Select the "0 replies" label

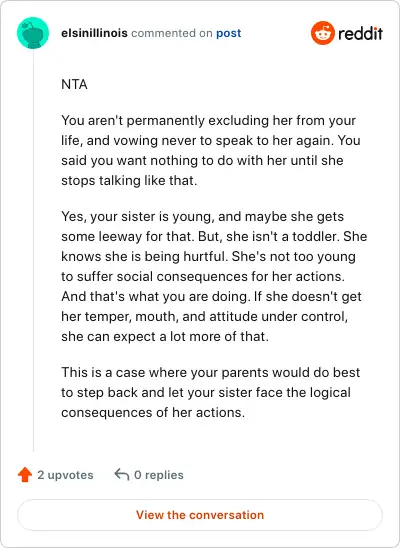(x=159, y=475)
